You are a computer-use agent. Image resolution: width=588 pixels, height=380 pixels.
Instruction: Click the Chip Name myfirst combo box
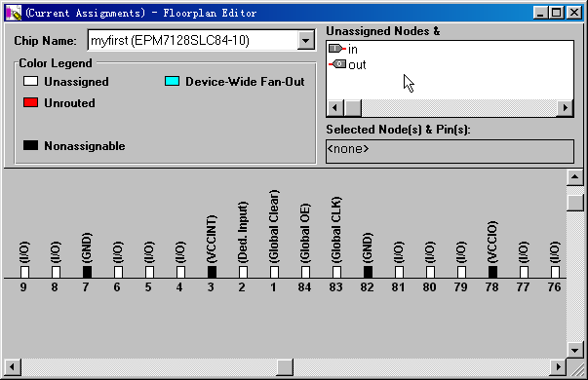202,41
